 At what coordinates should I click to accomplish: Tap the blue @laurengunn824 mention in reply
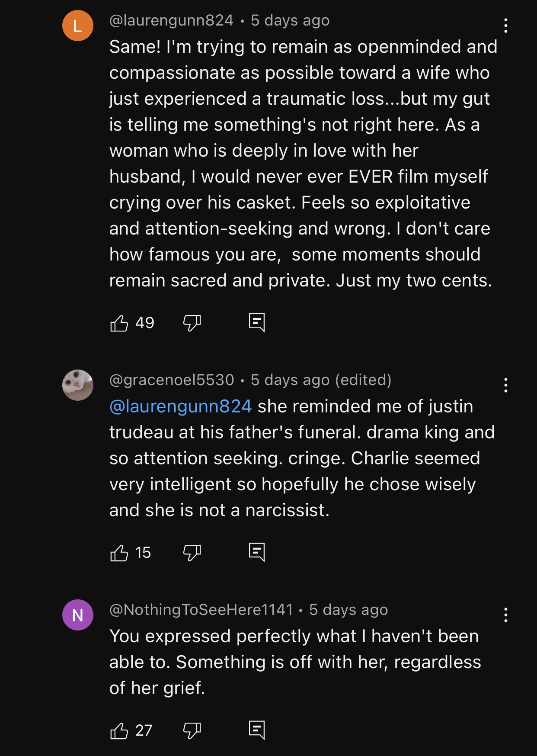point(180,406)
